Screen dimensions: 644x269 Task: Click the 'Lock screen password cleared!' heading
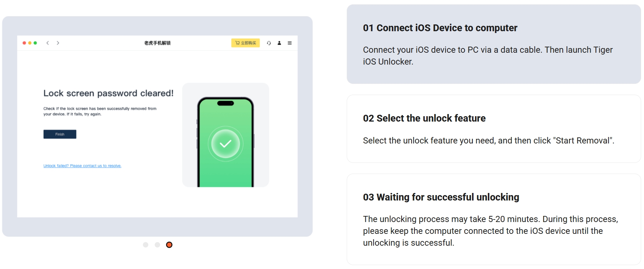108,93
